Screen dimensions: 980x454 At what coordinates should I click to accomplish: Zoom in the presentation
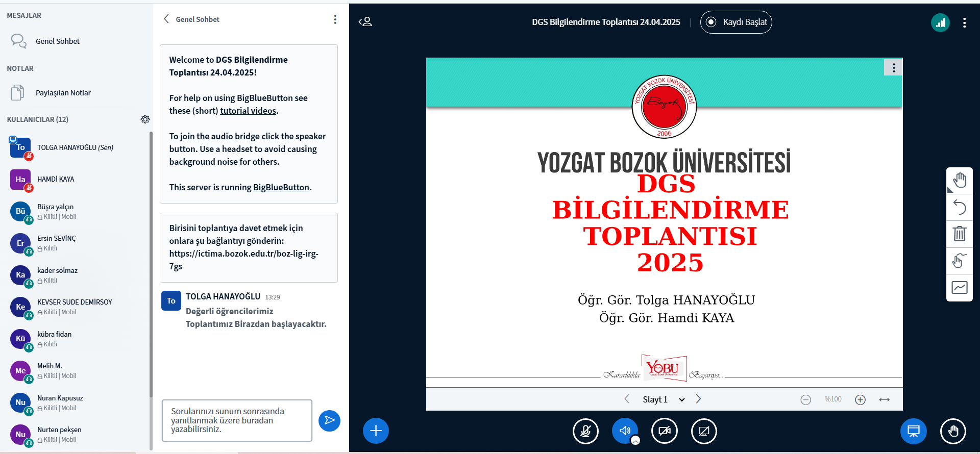point(860,399)
